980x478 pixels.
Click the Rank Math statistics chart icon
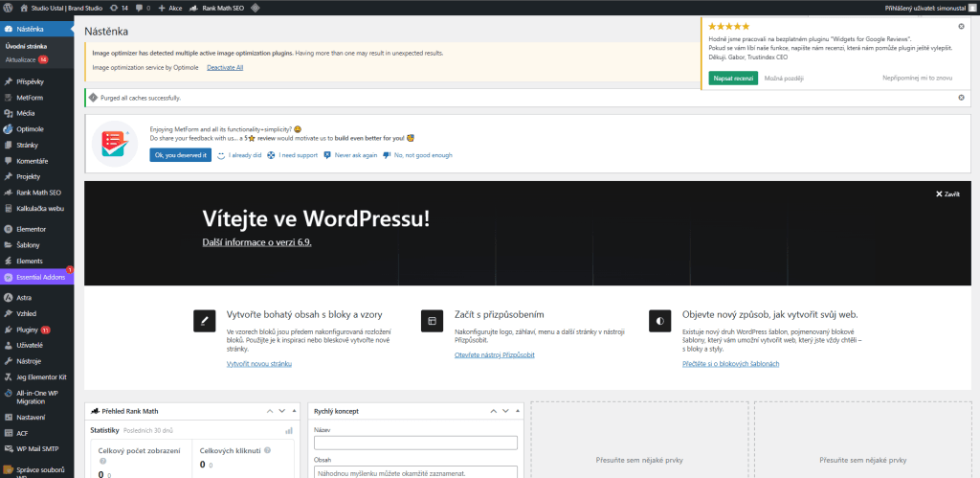click(x=289, y=431)
